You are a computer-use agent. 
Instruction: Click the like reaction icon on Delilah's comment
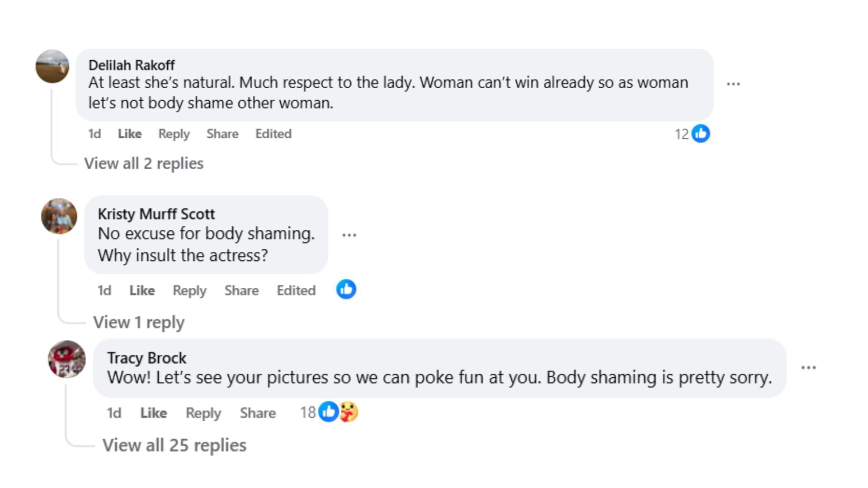[x=701, y=134]
